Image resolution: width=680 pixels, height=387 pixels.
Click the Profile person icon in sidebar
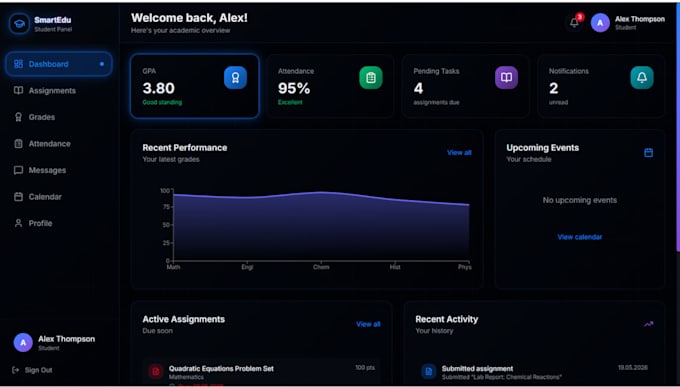(x=18, y=223)
